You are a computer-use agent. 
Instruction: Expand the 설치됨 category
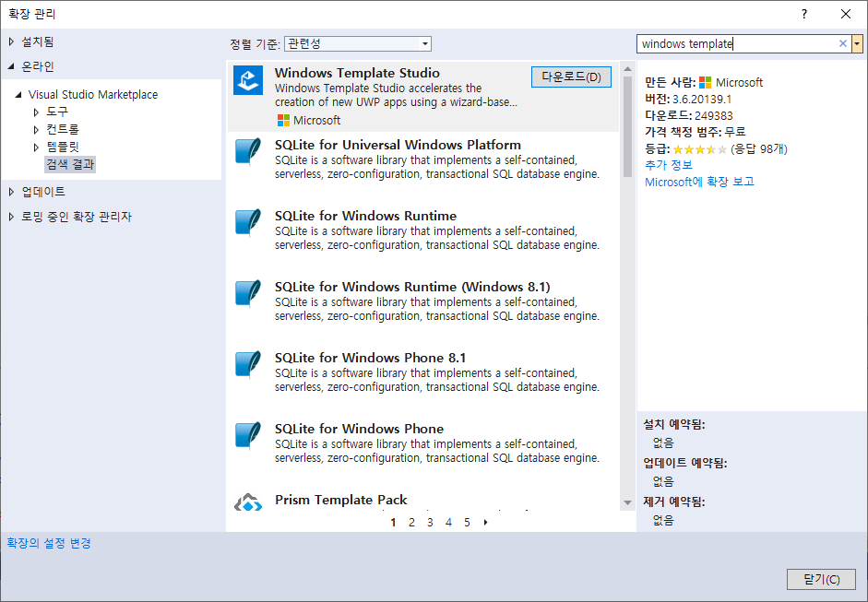[11, 42]
